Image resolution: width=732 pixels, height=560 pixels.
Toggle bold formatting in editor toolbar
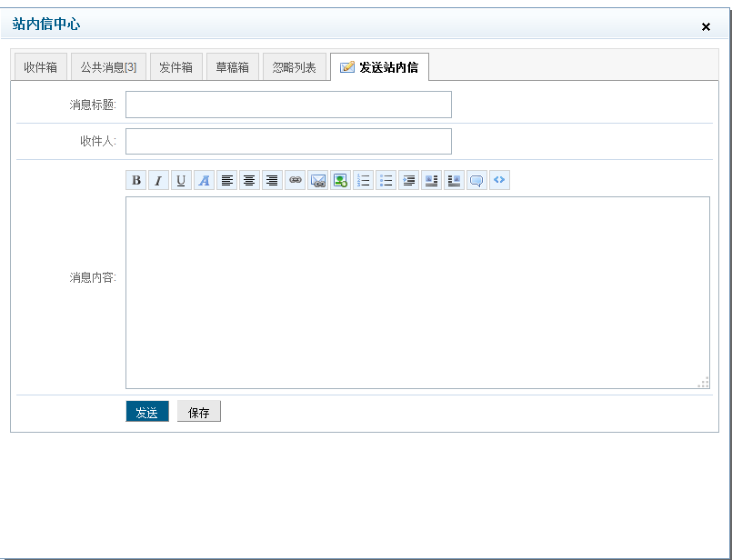(135, 180)
